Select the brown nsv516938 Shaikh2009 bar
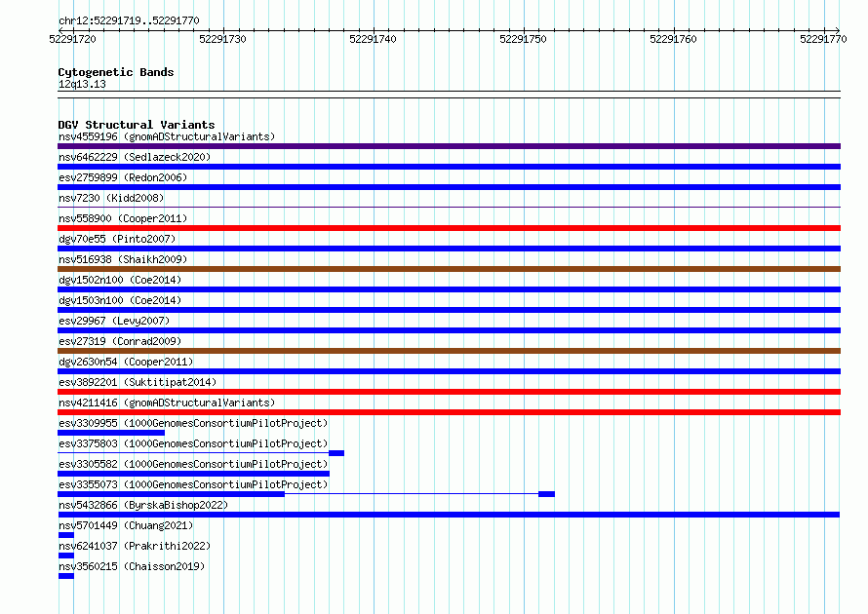This screenshot has width=868, height=614. (449, 269)
